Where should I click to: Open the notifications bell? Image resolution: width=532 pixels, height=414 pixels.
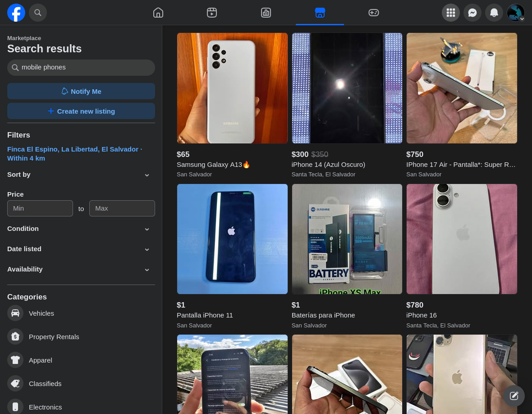tap(494, 13)
